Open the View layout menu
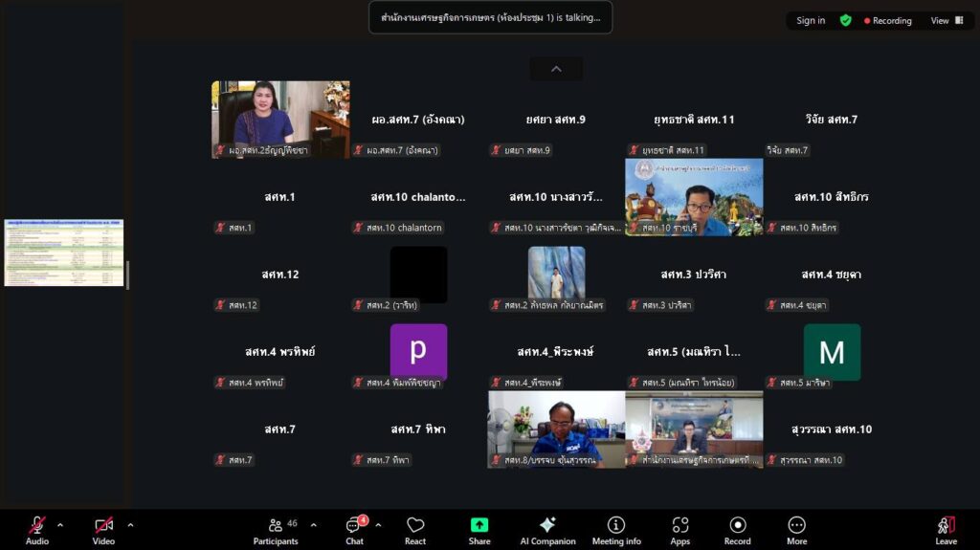980x550 pixels. click(x=947, y=20)
